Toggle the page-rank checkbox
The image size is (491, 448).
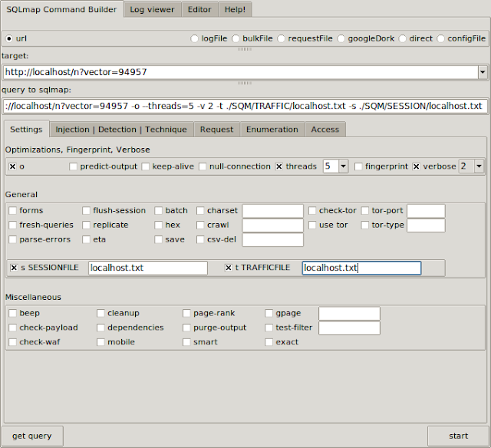click(x=186, y=314)
